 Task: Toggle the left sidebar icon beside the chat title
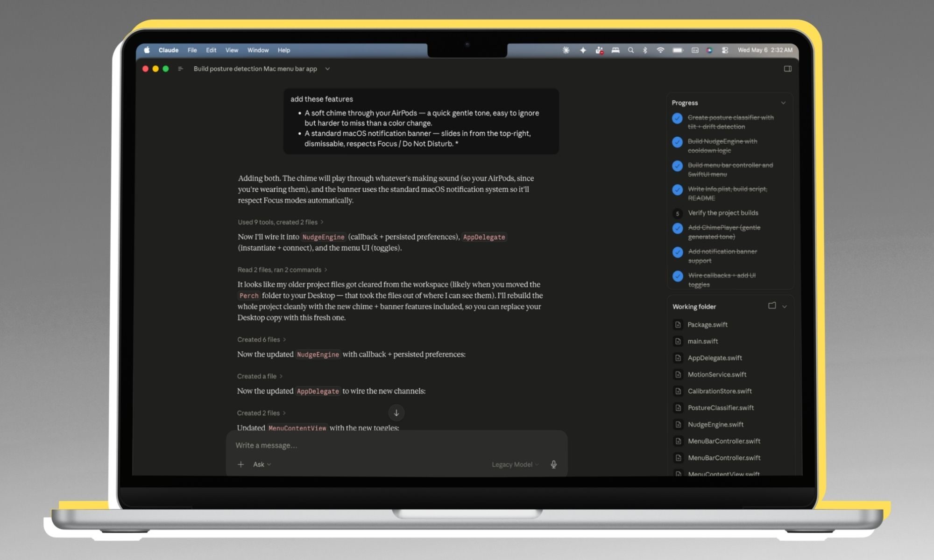coord(180,69)
